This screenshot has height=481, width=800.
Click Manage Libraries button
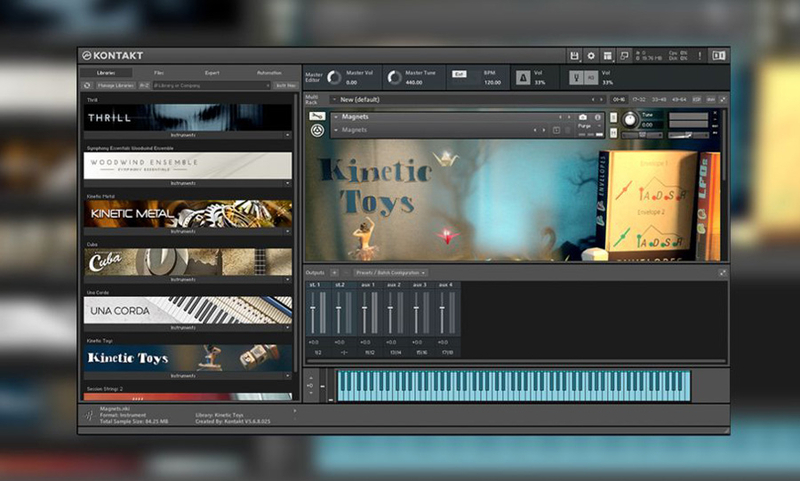tap(115, 86)
